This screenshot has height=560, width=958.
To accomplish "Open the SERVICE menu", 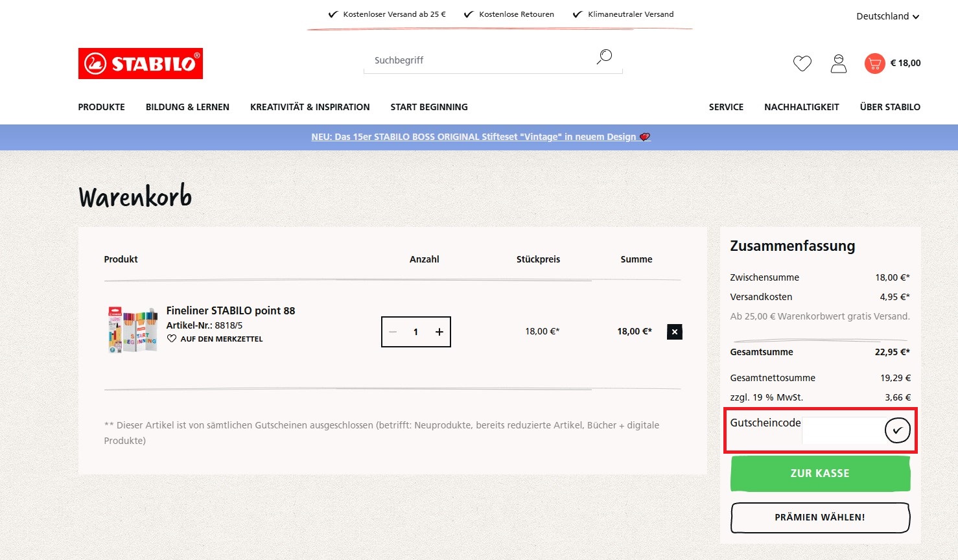I will pos(726,107).
